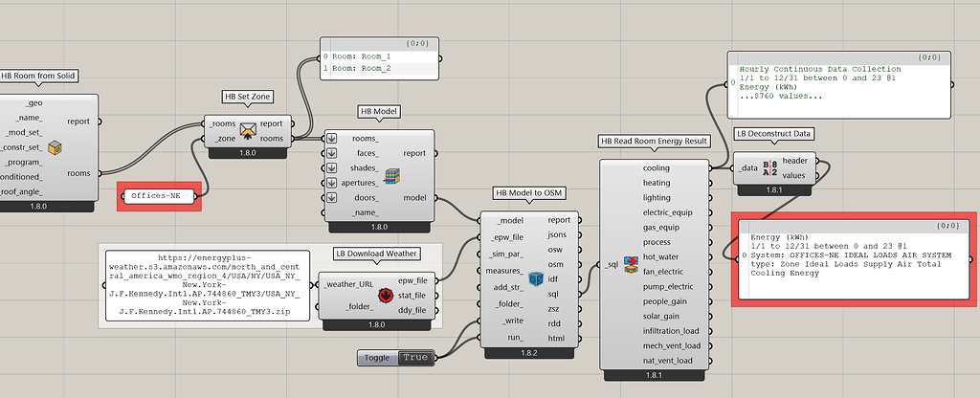Viewport: 980px width, 398px height.
Task: Click the fan_electric output parameter
Action: point(664,272)
